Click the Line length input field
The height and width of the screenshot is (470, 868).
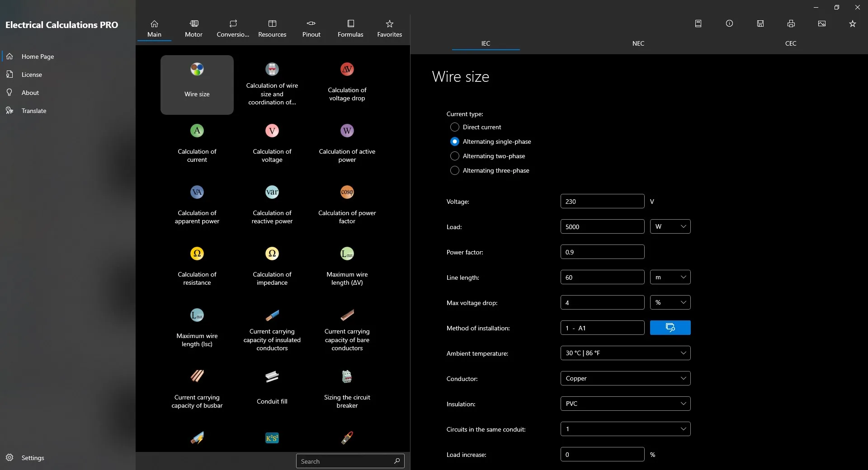point(603,277)
